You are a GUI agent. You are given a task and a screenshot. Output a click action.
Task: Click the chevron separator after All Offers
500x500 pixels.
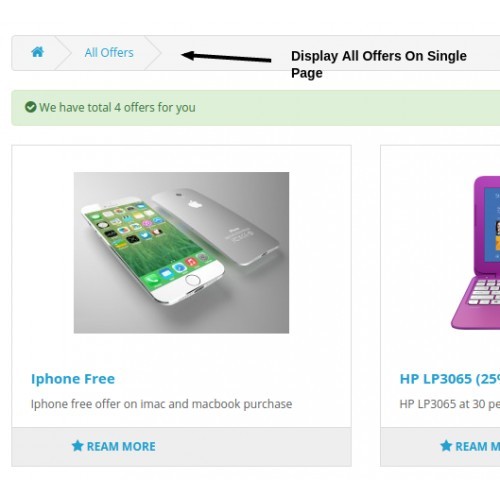pos(153,53)
